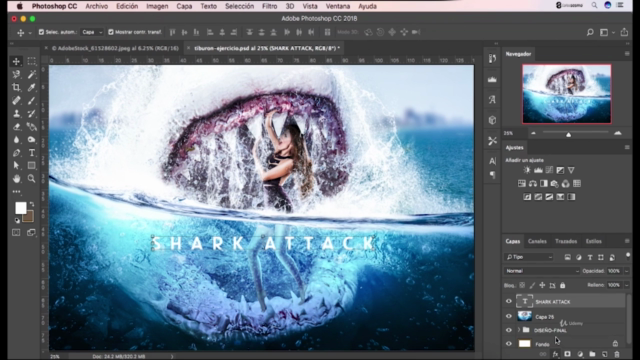Open the Relleno value dropdown
The width and height of the screenshot is (640, 360).
[x=627, y=285]
